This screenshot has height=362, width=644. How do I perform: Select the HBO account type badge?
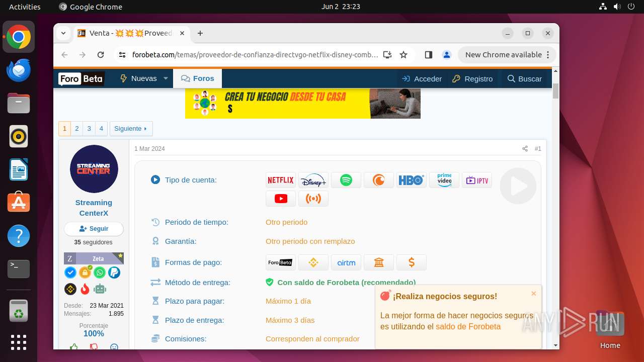(412, 180)
